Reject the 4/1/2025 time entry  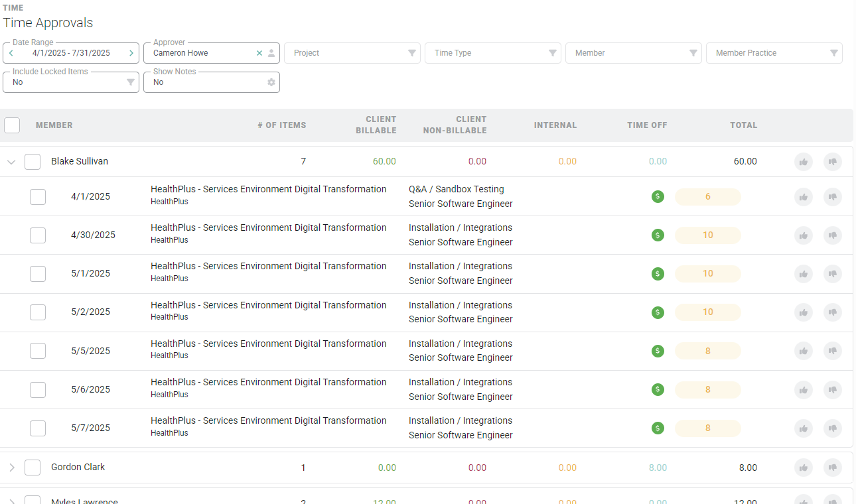point(833,197)
